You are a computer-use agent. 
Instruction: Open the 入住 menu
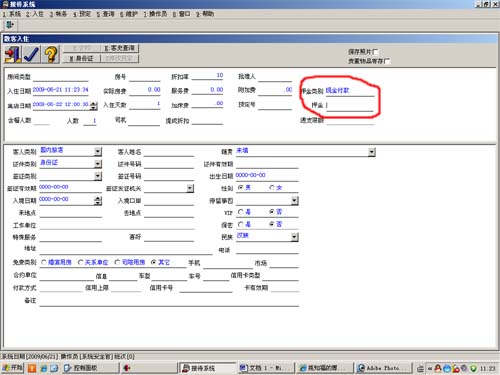pos(35,14)
